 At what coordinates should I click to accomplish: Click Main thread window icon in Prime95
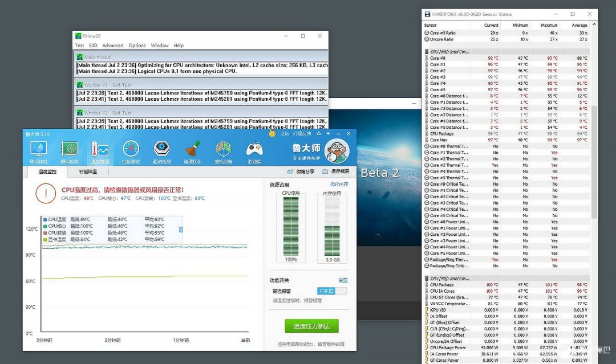tap(80, 57)
